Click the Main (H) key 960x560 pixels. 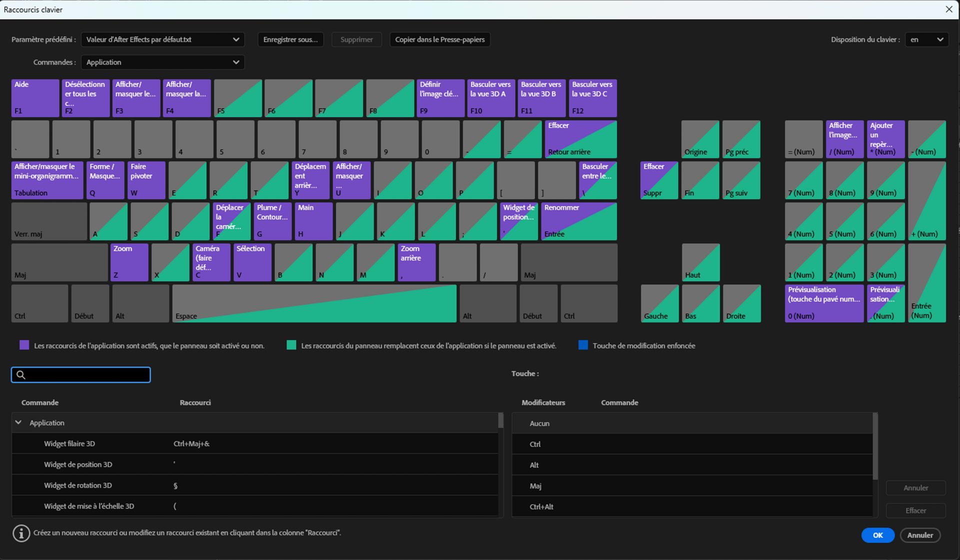(x=313, y=221)
